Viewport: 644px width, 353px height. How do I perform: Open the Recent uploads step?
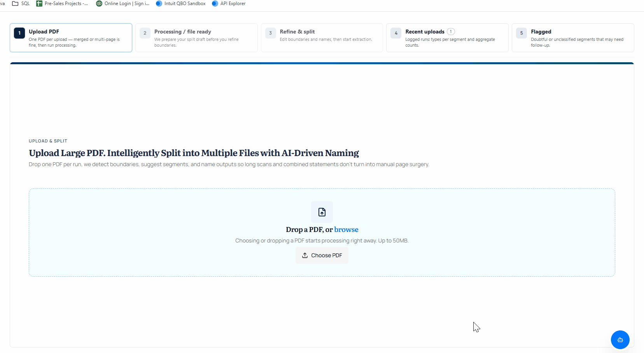click(447, 37)
